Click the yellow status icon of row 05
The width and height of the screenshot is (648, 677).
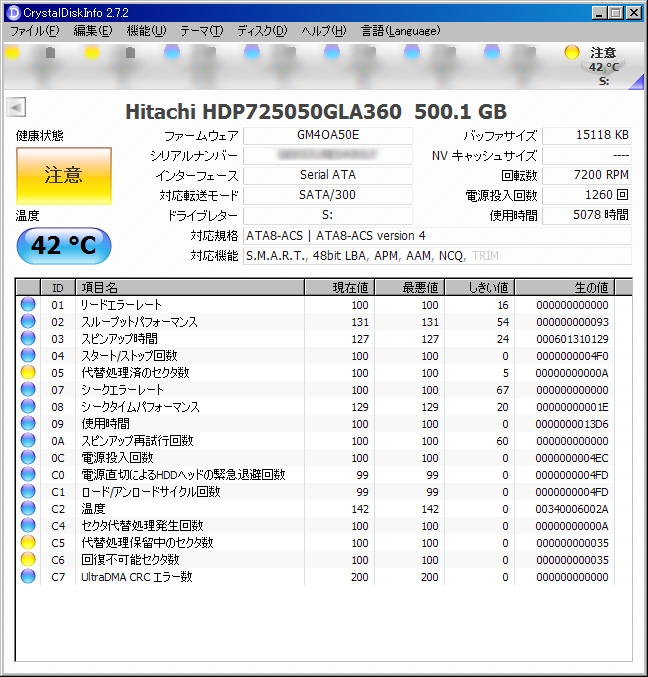28,372
